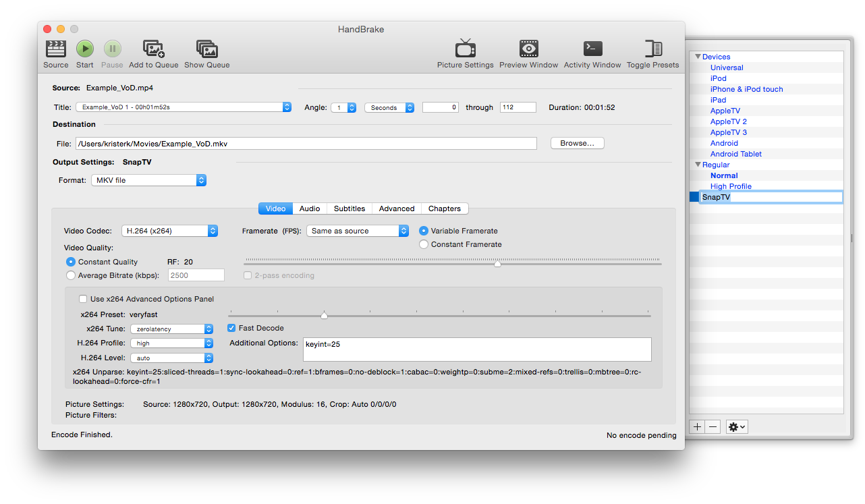Select the iPod preset
Screen dimensions: 865x504
tap(719, 78)
